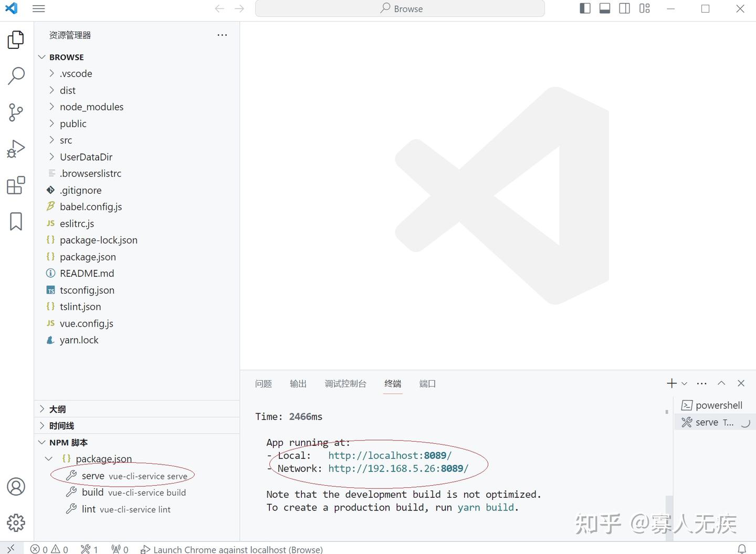Open http://localhost:8089/ link in the terminal
This screenshot has width=756, height=554.
[390, 455]
